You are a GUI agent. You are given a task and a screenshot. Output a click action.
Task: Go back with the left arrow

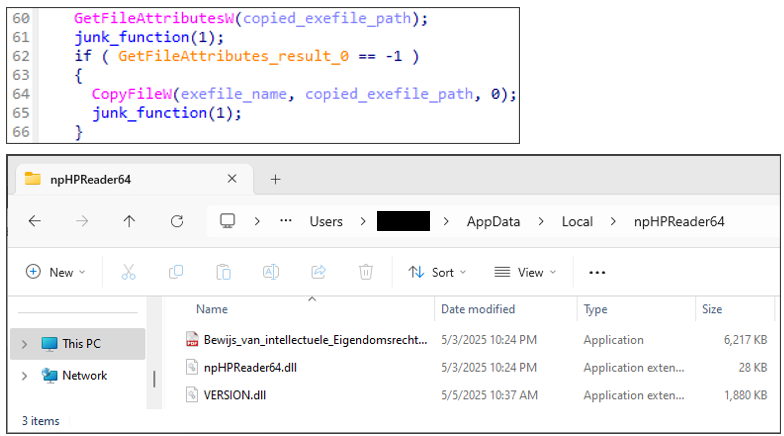point(34,221)
